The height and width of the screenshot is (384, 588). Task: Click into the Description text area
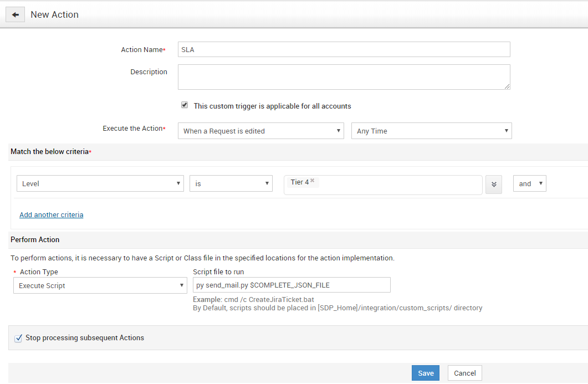344,76
